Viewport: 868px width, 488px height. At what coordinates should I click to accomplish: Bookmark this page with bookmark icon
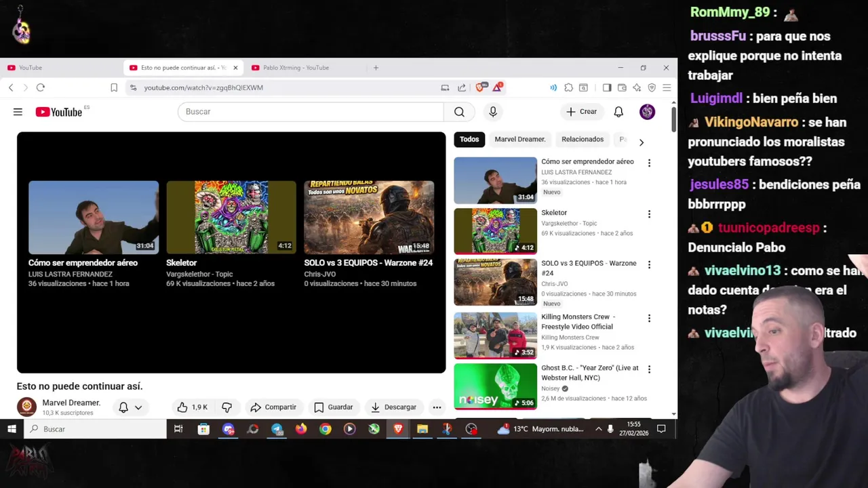114,87
